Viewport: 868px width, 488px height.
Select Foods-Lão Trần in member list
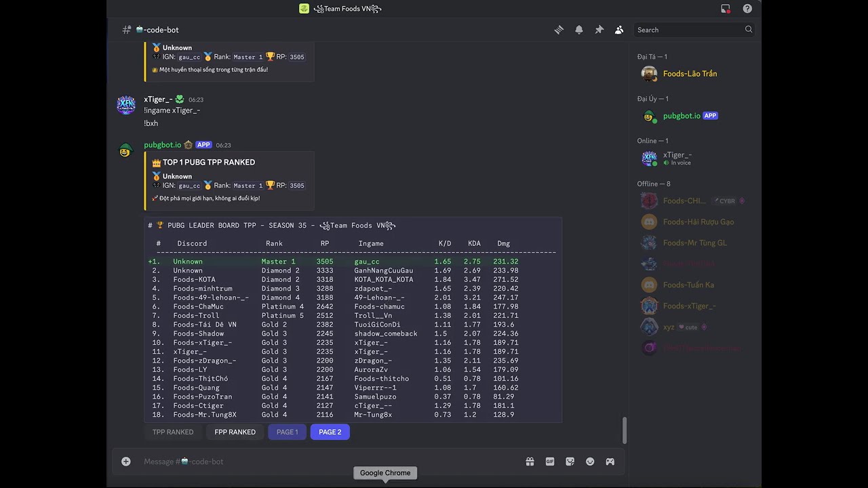(x=690, y=74)
